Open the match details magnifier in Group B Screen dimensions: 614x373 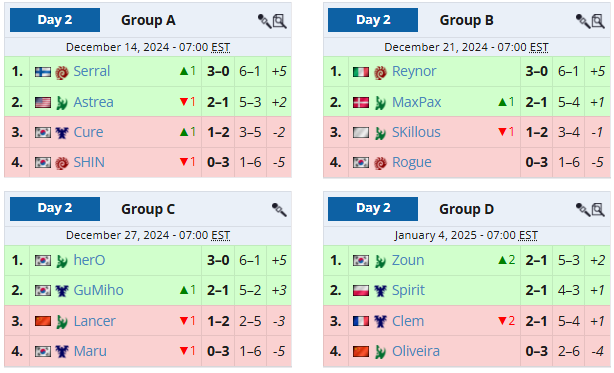(598, 21)
